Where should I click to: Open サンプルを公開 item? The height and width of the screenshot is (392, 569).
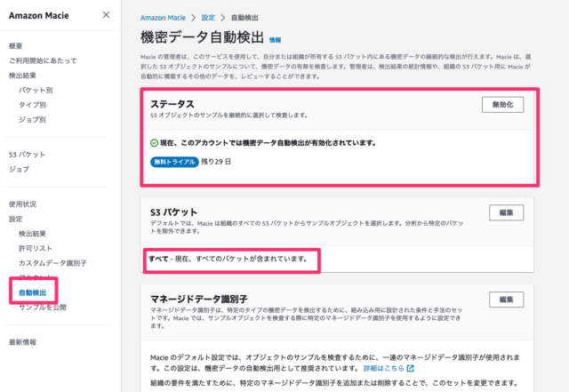43,308
